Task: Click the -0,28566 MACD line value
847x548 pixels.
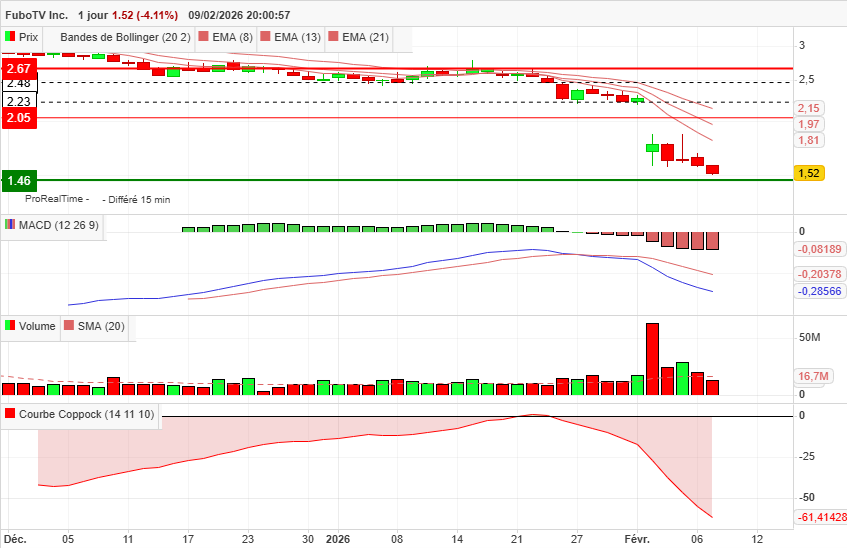Action: coord(820,291)
